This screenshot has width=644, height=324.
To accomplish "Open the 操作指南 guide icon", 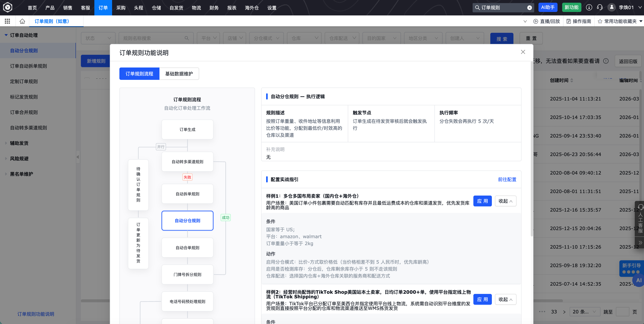I will (x=569, y=21).
